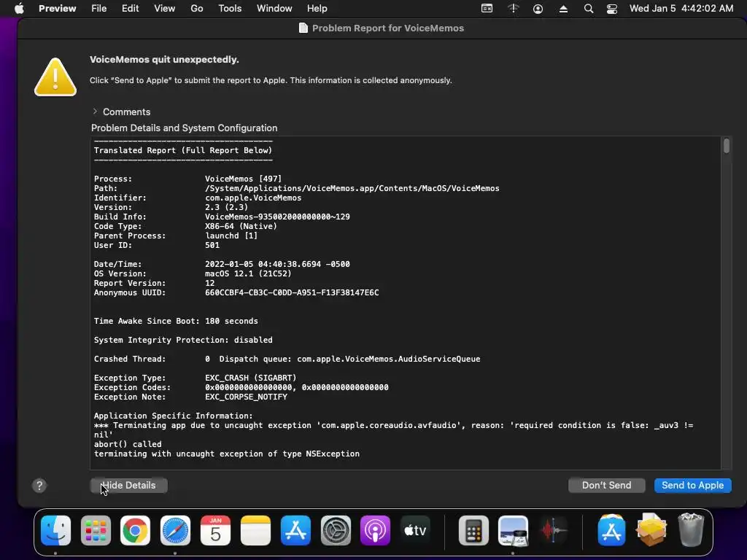
Task: Click the 'com.apple.VoiceMemos' identifier text
Action: coord(253,198)
